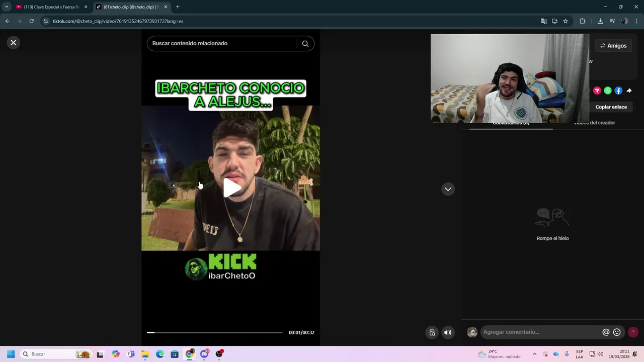Launch Copilot from the taskbar
644x362 pixels.
coord(116,354)
